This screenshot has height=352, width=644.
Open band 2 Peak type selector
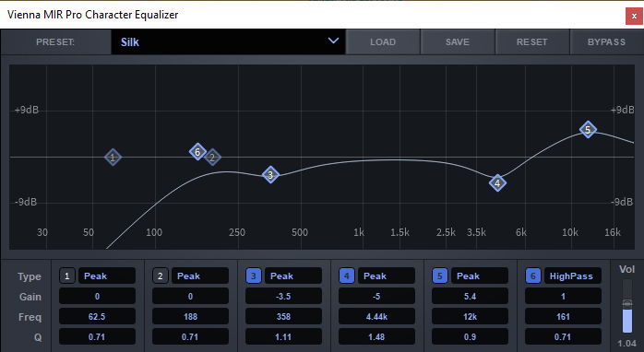(200, 276)
